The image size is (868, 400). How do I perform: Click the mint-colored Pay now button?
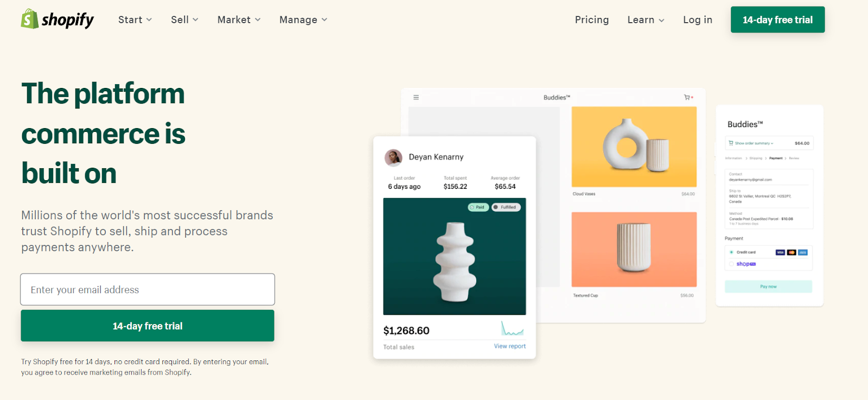(x=768, y=287)
